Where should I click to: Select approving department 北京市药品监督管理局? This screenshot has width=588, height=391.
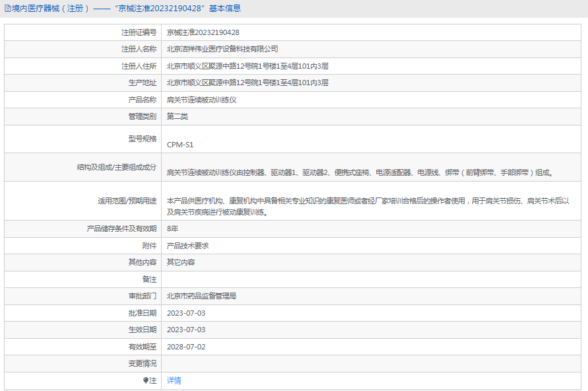202,296
